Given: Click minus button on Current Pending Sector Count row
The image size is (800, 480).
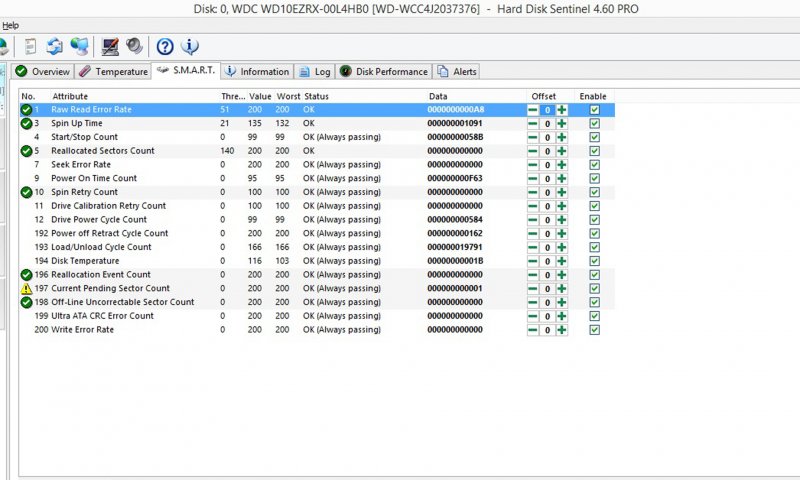Looking at the screenshot, I should point(533,289).
